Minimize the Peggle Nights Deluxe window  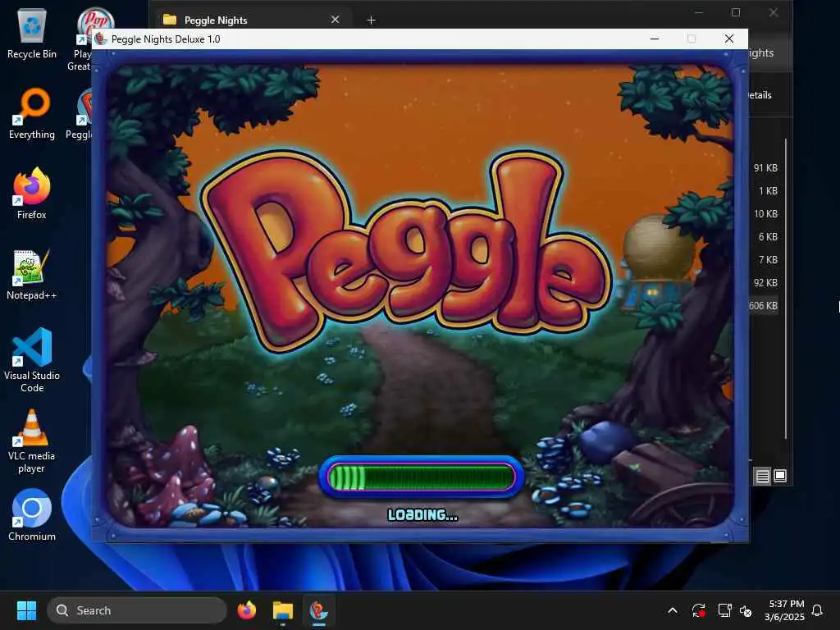(655, 39)
